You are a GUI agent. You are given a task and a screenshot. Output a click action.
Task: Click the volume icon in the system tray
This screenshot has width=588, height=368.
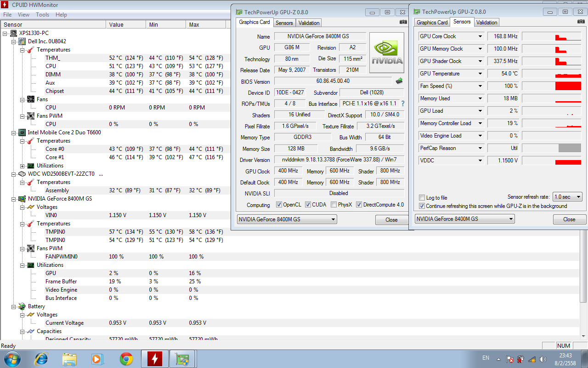coord(543,359)
